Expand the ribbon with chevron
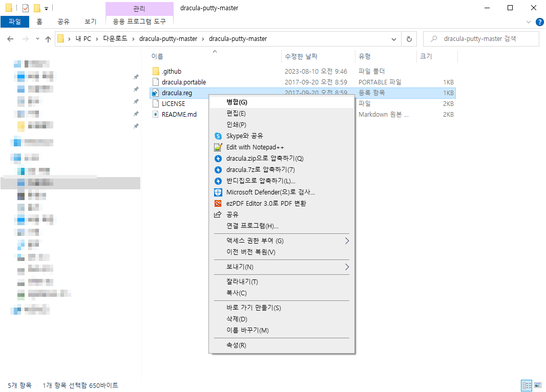This screenshot has width=546, height=392. click(x=528, y=22)
